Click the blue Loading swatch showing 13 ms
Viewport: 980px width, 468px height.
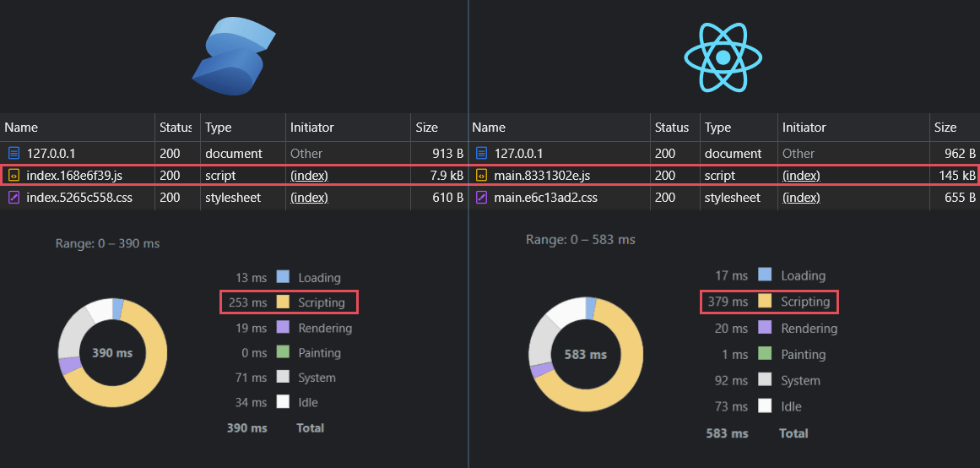click(x=283, y=277)
